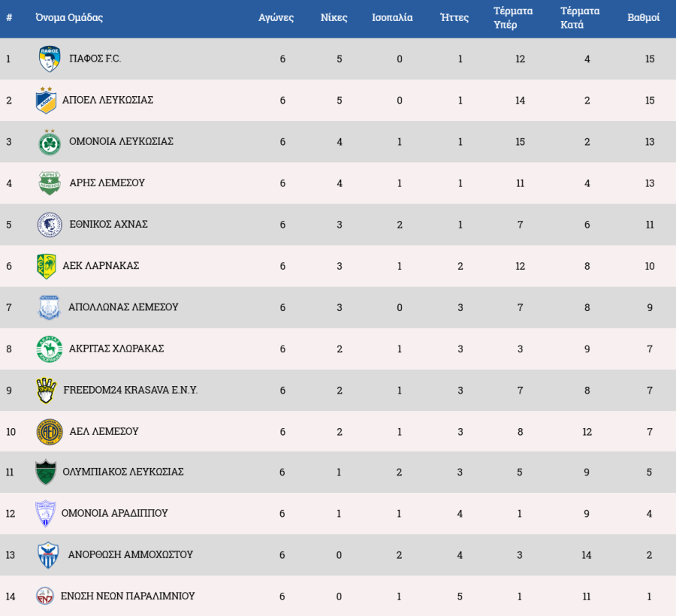Click the Τέρματα Υπέρ column header
This screenshot has width=676, height=616.
pyautogui.click(x=513, y=18)
